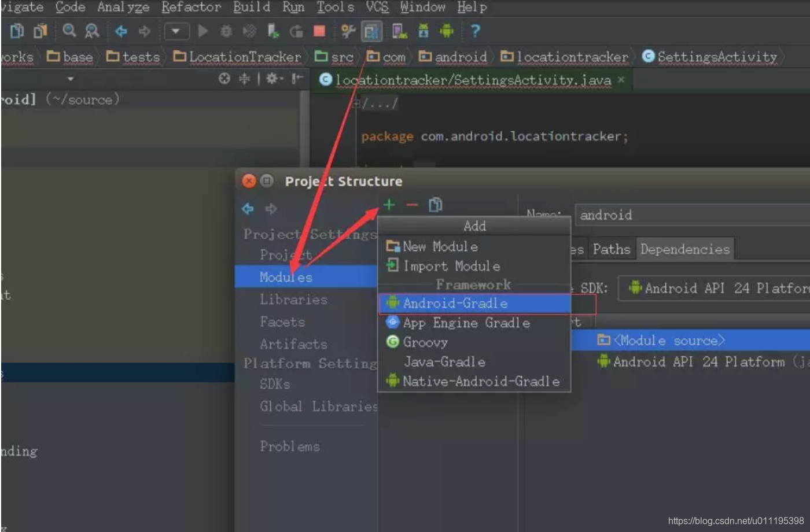
Task: Click the SettingsActivity class breadcrumb
Action: tap(709, 57)
